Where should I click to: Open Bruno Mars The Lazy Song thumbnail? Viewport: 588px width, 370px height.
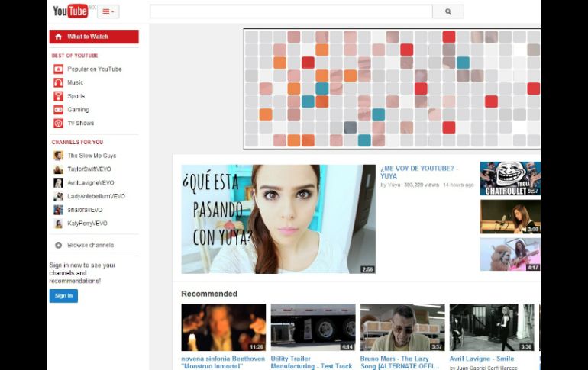click(x=402, y=327)
